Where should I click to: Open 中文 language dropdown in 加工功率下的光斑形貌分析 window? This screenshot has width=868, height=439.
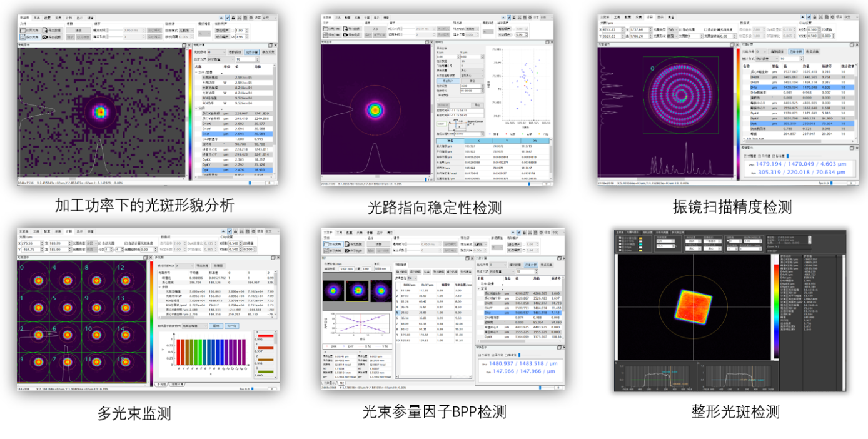pyautogui.click(x=270, y=18)
